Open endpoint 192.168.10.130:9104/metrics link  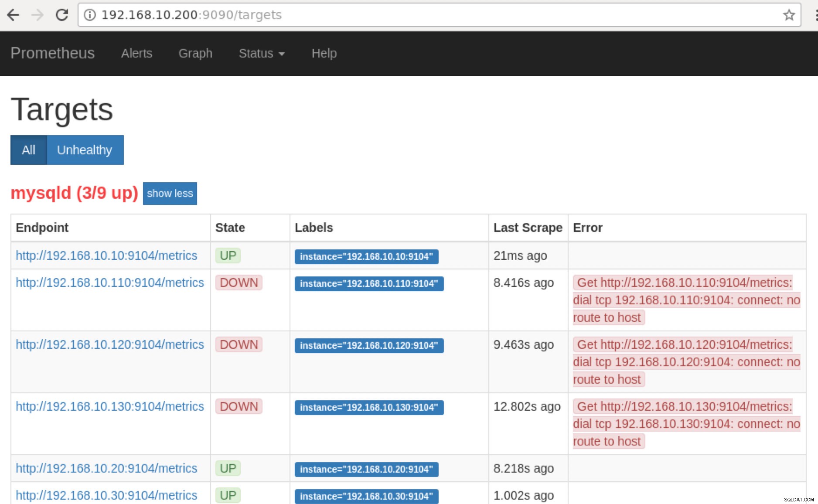tap(110, 406)
